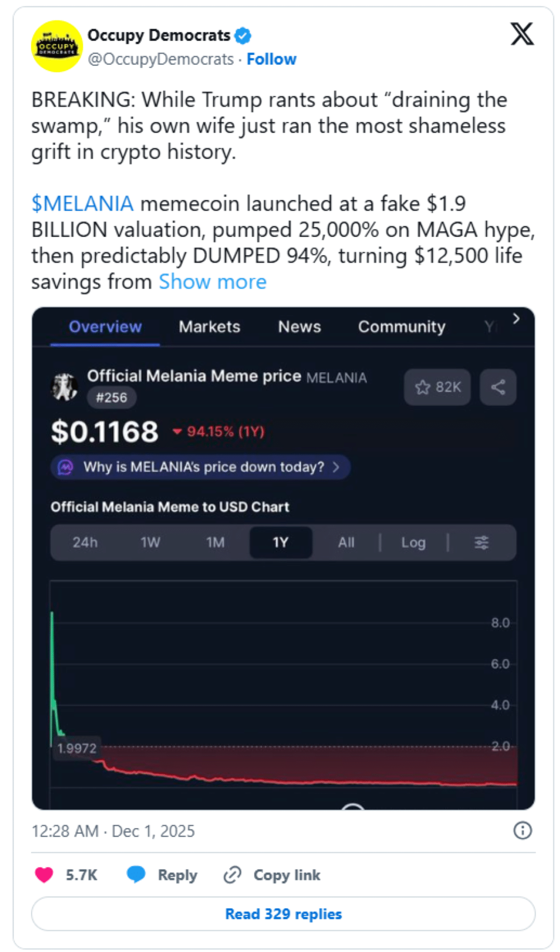Click the heart like icon
Viewport: 560px width, 952px height.
(44, 875)
